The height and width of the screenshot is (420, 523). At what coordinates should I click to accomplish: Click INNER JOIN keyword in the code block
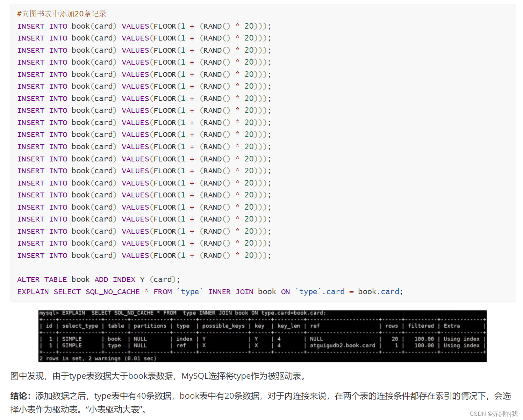(231, 292)
